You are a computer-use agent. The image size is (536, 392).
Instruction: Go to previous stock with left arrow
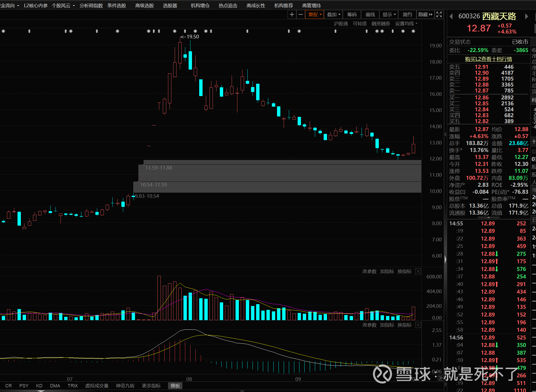[x=451, y=16]
